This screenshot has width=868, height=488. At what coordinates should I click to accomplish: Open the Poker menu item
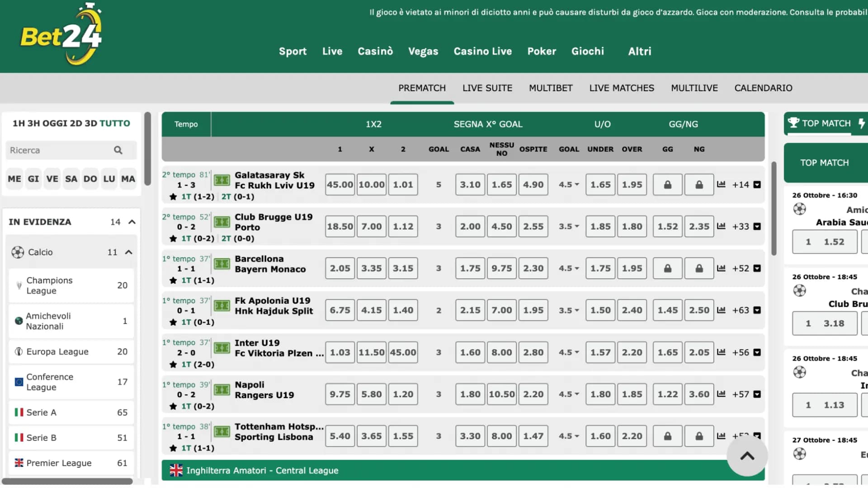click(542, 51)
